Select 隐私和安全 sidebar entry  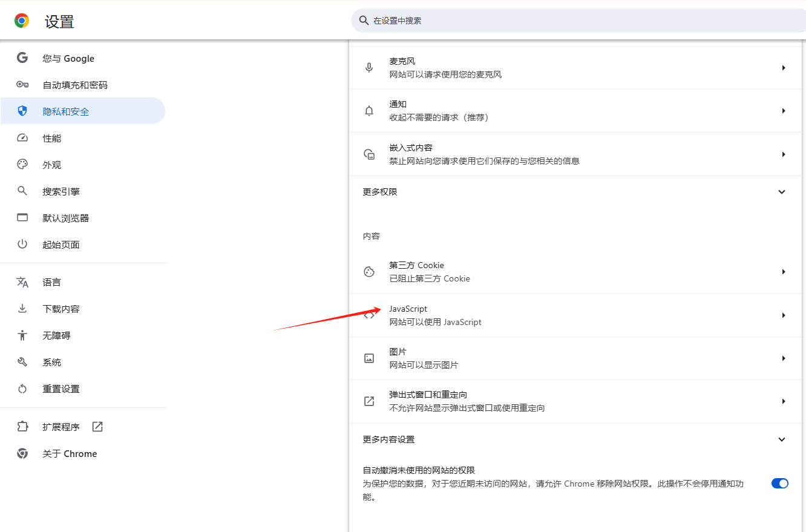(x=82, y=111)
